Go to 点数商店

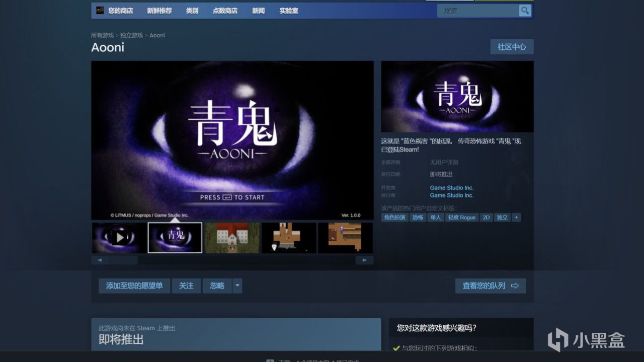[225, 11]
